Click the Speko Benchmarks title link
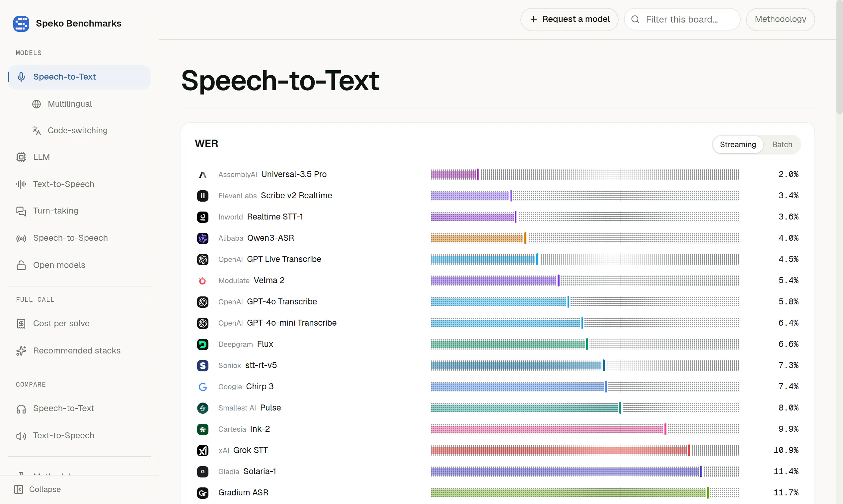This screenshot has width=843, height=504. pos(79,24)
